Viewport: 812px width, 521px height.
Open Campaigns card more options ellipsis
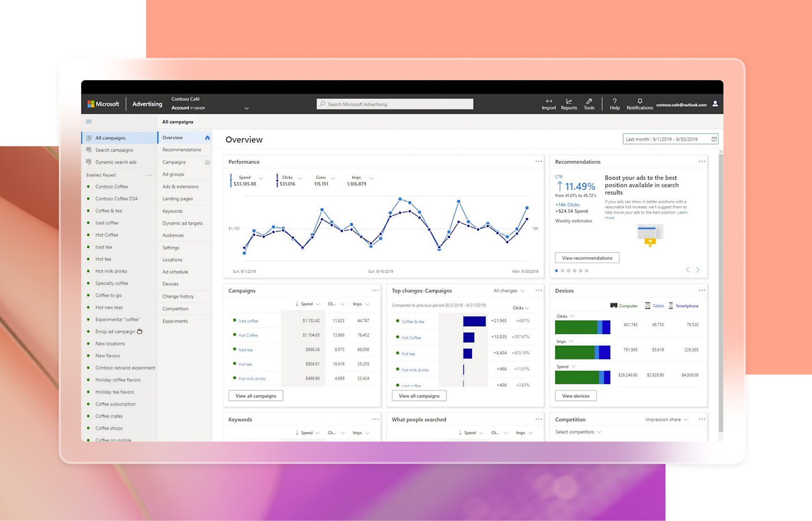pos(376,290)
